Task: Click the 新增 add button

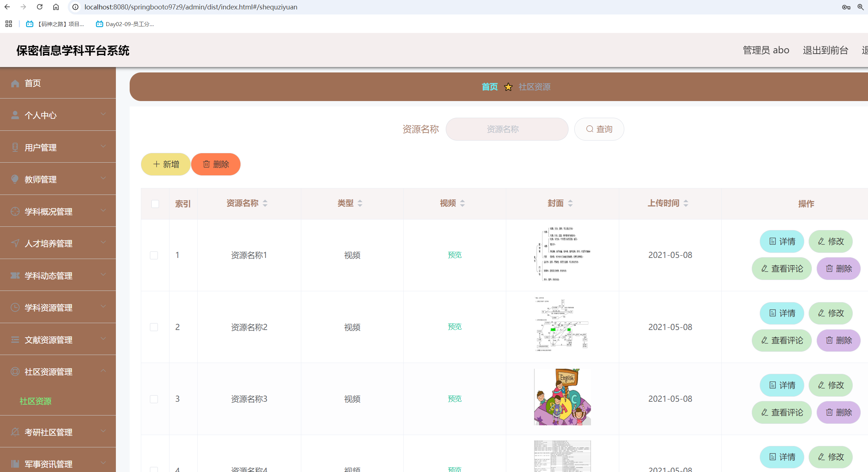Action: point(165,164)
